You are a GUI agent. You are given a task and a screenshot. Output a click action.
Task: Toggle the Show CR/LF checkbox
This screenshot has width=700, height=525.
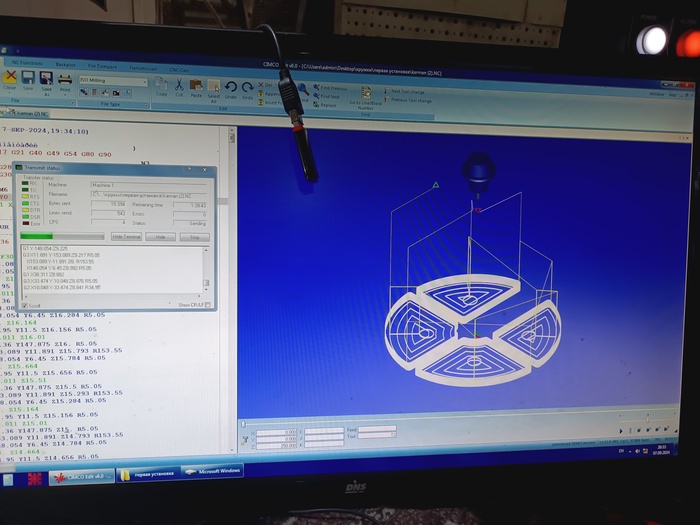pos(208,305)
